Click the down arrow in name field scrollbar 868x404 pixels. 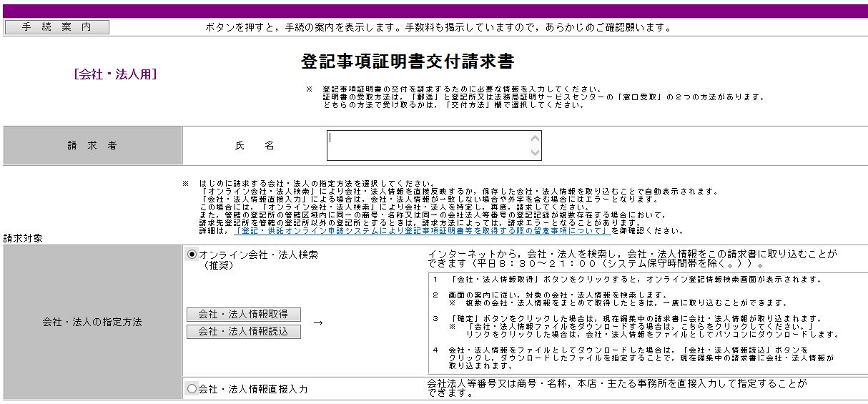pyautogui.click(x=535, y=153)
